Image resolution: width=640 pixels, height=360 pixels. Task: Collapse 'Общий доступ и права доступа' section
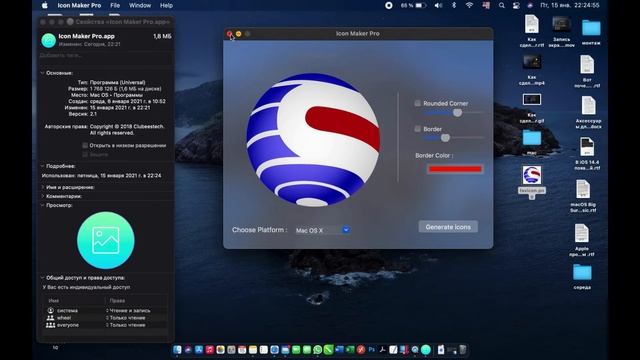coord(42,278)
